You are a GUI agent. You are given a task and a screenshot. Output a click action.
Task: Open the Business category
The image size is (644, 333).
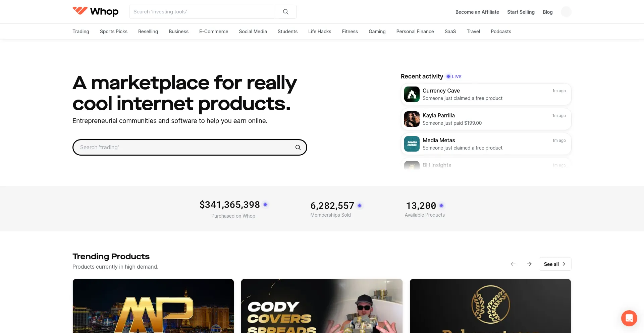(178, 32)
